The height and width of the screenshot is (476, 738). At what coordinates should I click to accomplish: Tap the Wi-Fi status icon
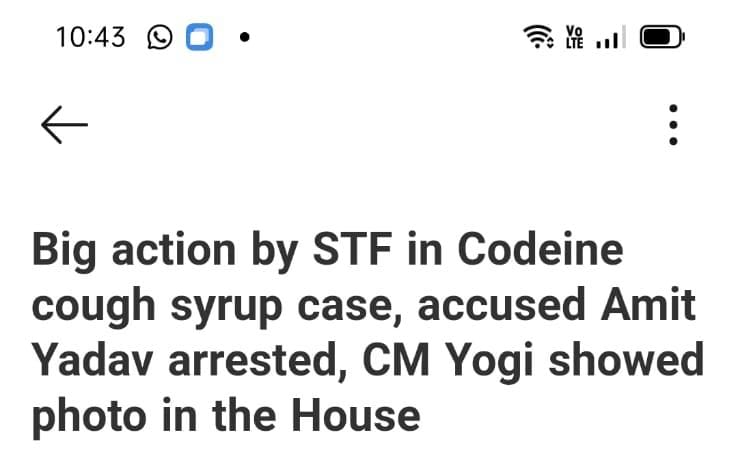point(538,38)
